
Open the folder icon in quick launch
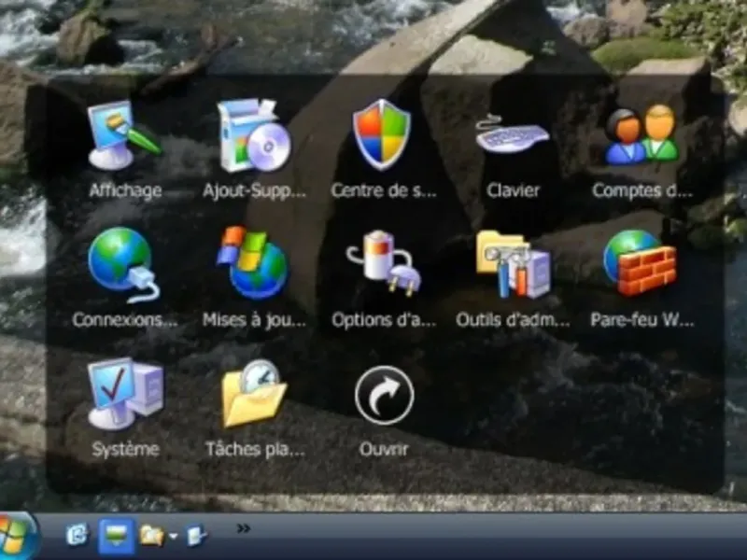(x=151, y=535)
